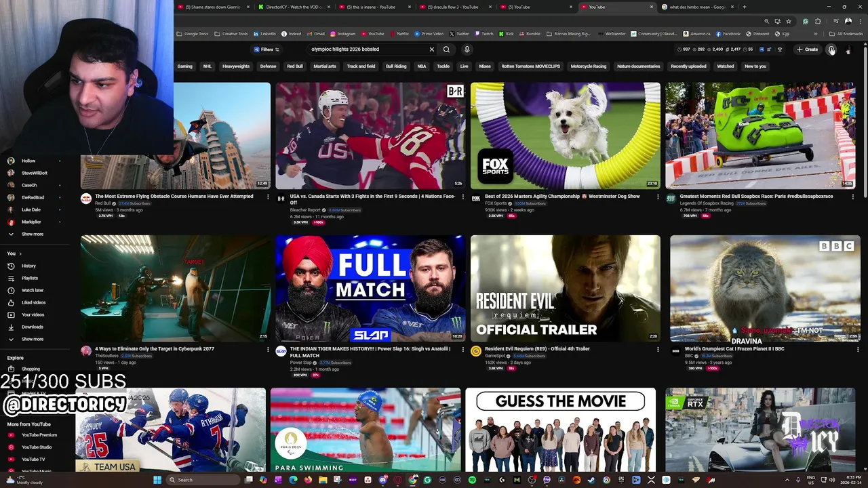868x488 pixels.
Task: Expand the You section chevron
Action: pyautogui.click(x=20, y=253)
